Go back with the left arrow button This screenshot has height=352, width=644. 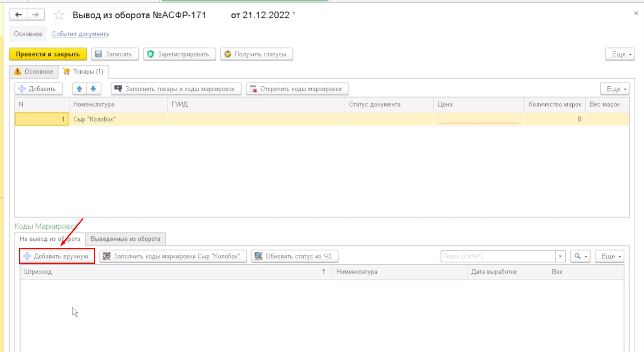point(18,15)
